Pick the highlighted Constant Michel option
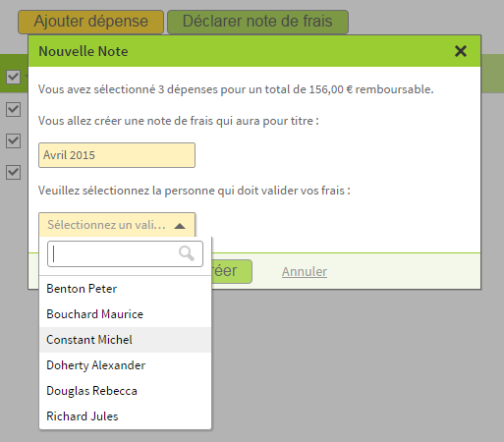This screenshot has width=504, height=442. (125, 340)
